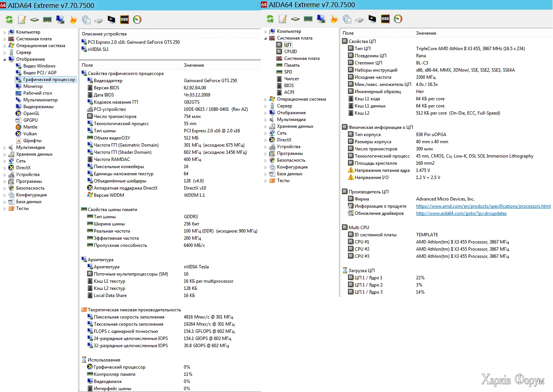Click the Значение column header in left window
This screenshot has width=553, height=392.
221,65
